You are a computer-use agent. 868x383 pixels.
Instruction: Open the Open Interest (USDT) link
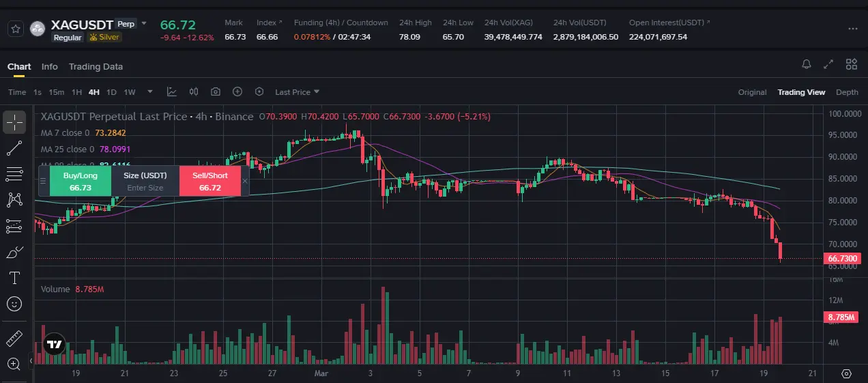[x=669, y=23]
